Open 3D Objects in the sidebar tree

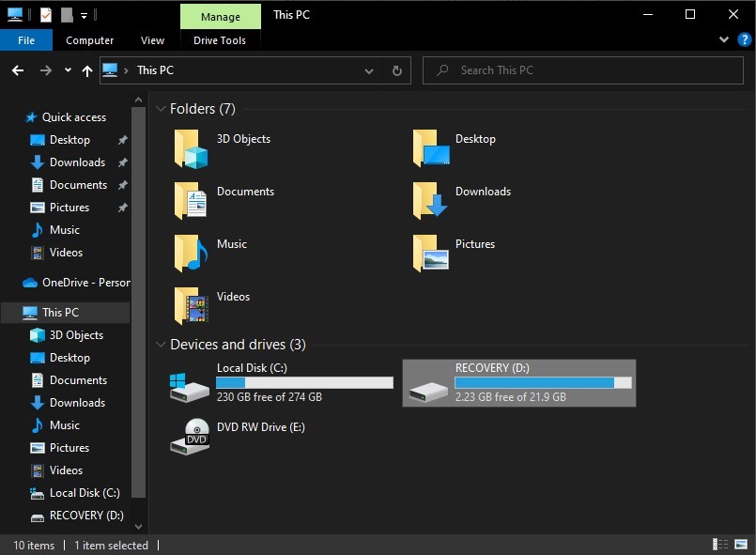[76, 335]
